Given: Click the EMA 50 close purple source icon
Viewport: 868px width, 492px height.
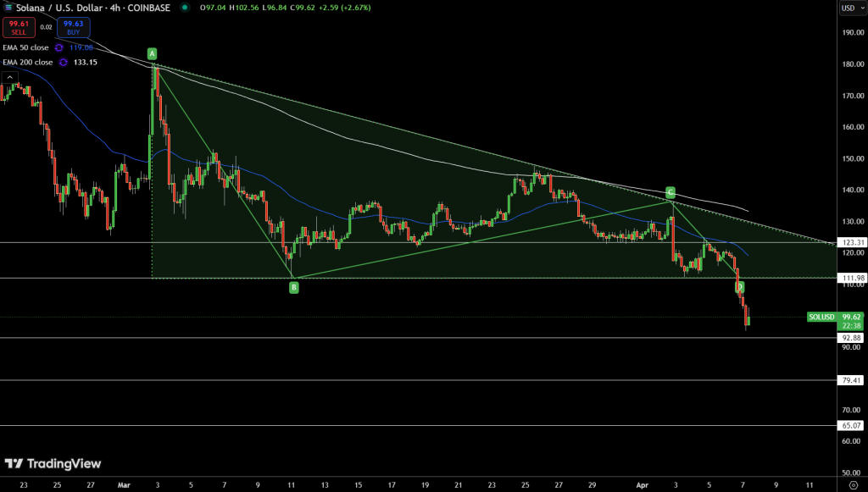Looking at the screenshot, I should 58,47.
